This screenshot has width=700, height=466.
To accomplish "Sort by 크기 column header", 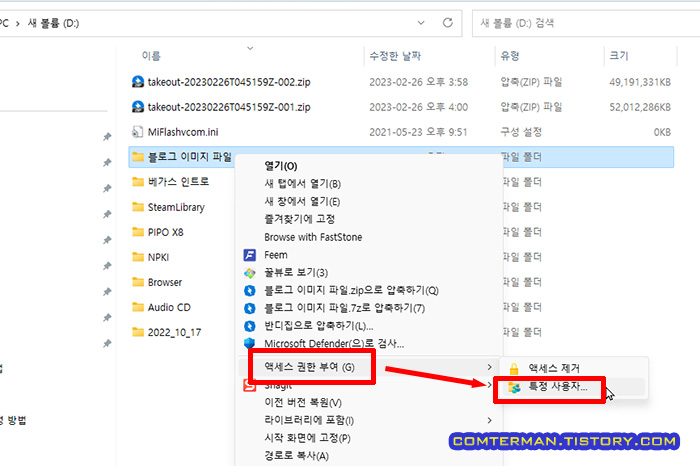I will 619,56.
